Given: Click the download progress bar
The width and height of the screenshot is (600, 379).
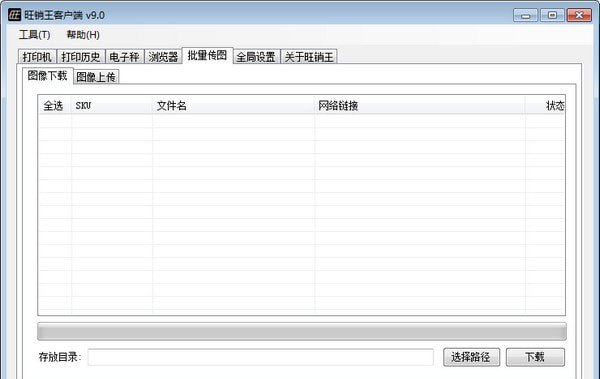Looking at the screenshot, I should [x=302, y=332].
